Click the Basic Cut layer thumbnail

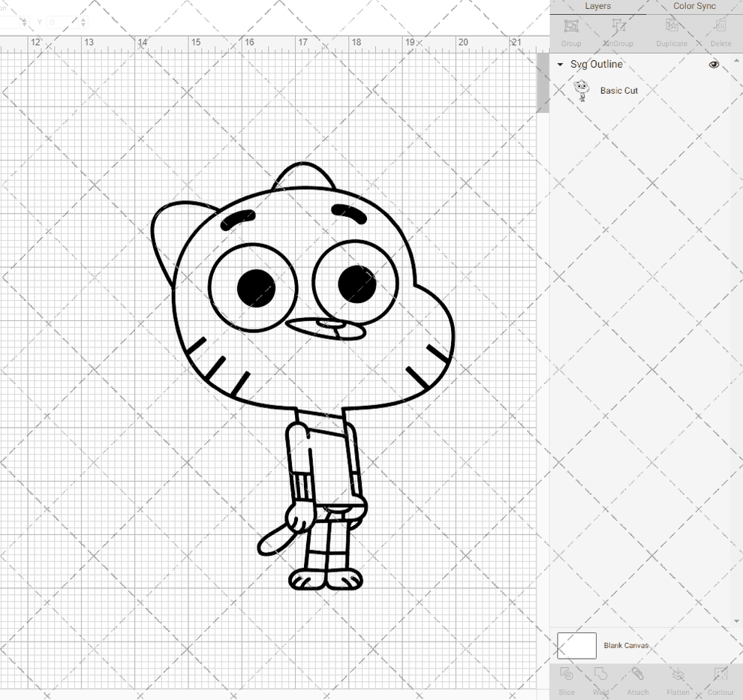coord(582,90)
